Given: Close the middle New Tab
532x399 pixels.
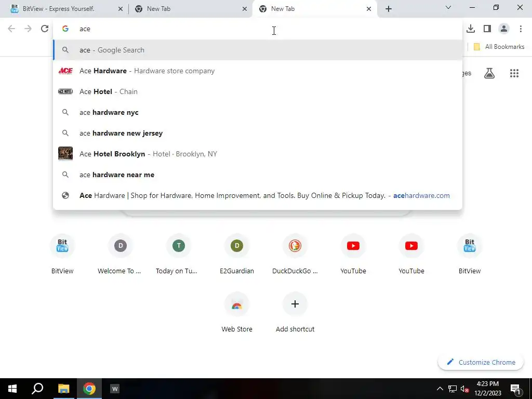Looking at the screenshot, I should click(245, 9).
